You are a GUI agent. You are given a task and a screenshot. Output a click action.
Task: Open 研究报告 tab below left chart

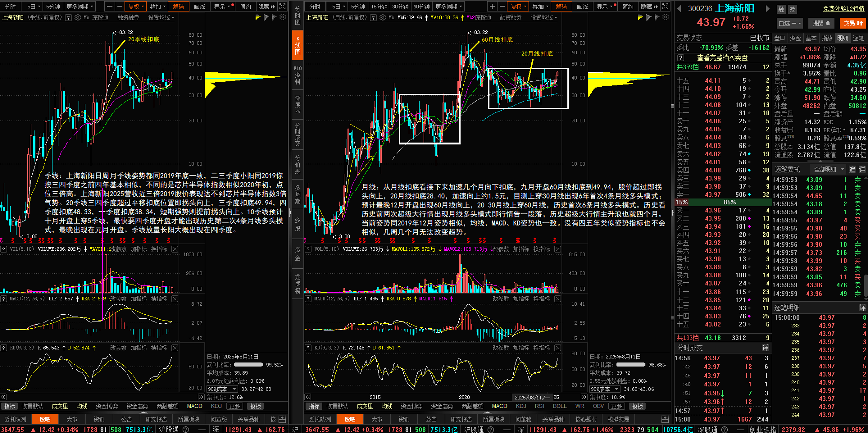click(156, 419)
